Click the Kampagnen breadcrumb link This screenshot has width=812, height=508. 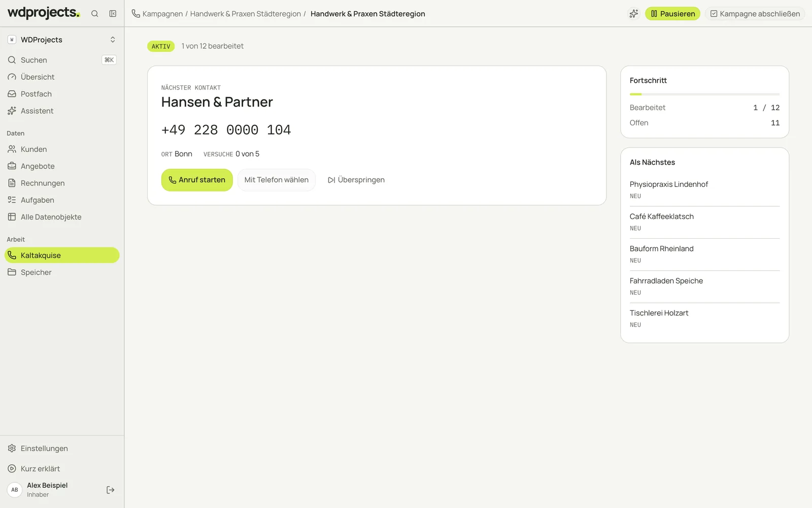pos(162,14)
